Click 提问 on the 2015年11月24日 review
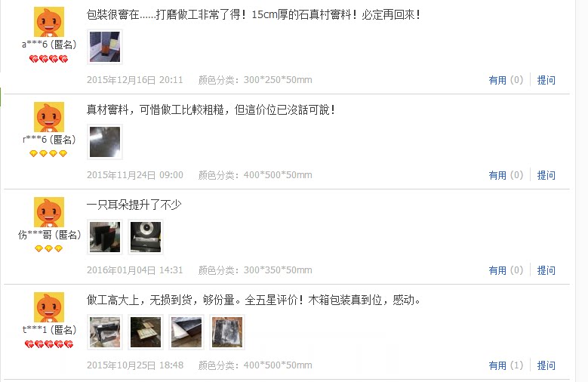The height and width of the screenshot is (382, 588). [x=546, y=175]
